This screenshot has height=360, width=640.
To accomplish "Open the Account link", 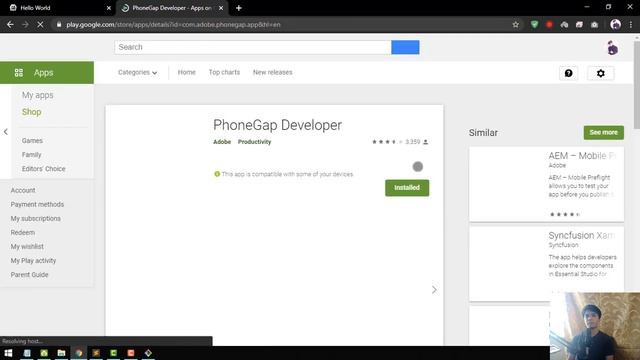I will (x=23, y=190).
